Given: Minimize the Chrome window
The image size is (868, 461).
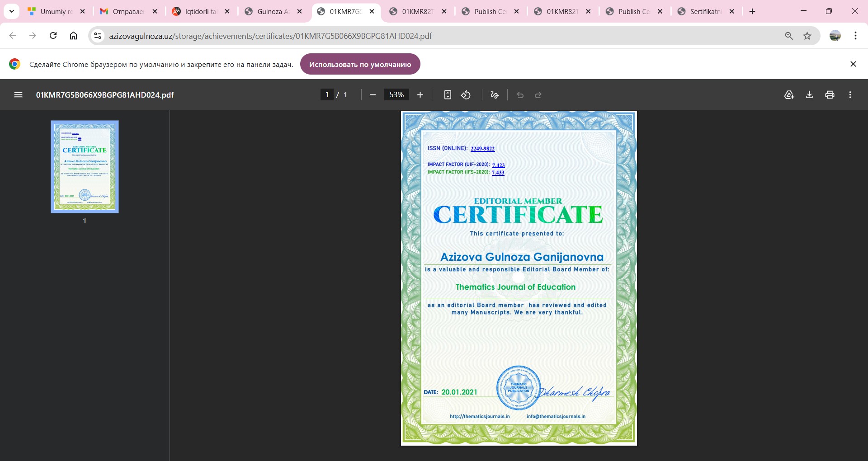Looking at the screenshot, I should (x=803, y=11).
